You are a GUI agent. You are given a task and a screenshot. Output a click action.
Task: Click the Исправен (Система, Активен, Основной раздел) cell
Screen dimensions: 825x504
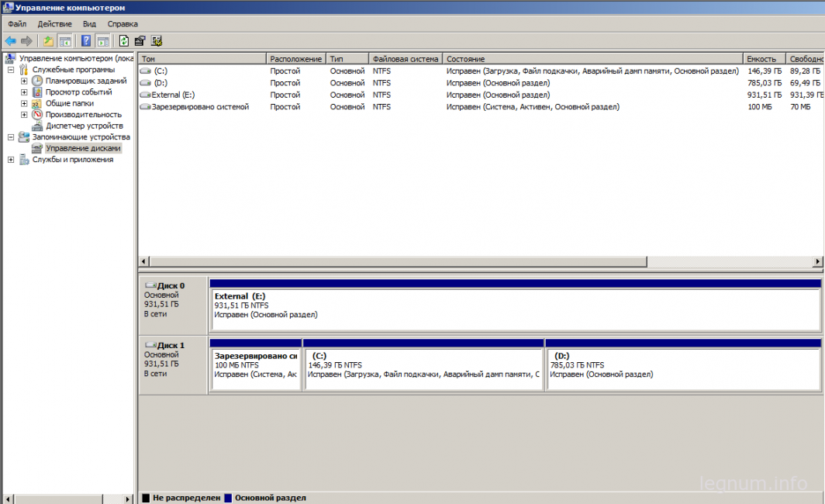533,107
